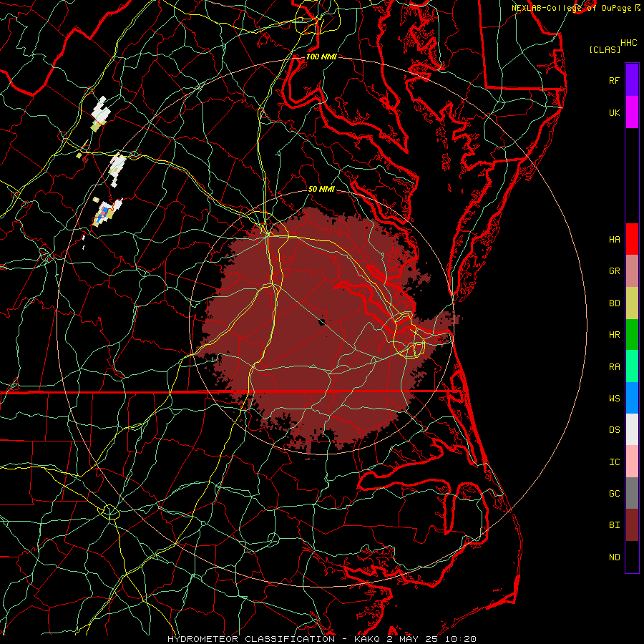Click the 'HHC' product code text

(628, 43)
